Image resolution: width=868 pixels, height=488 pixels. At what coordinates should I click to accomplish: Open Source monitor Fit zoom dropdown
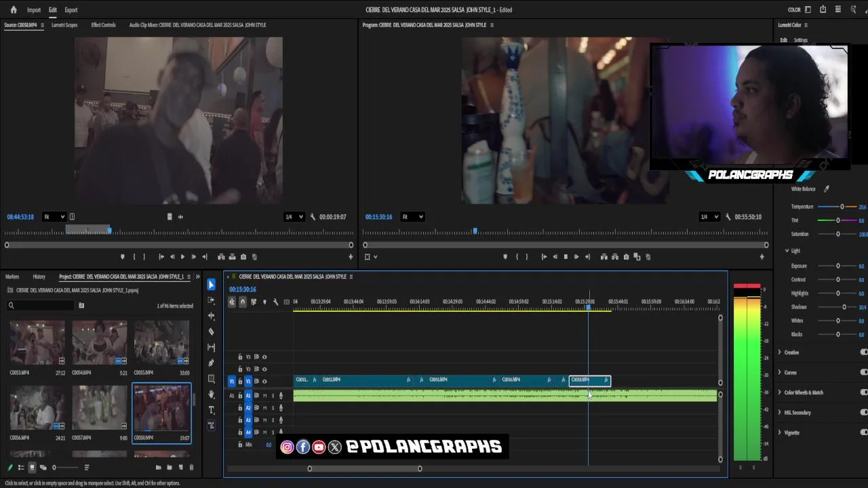(54, 217)
